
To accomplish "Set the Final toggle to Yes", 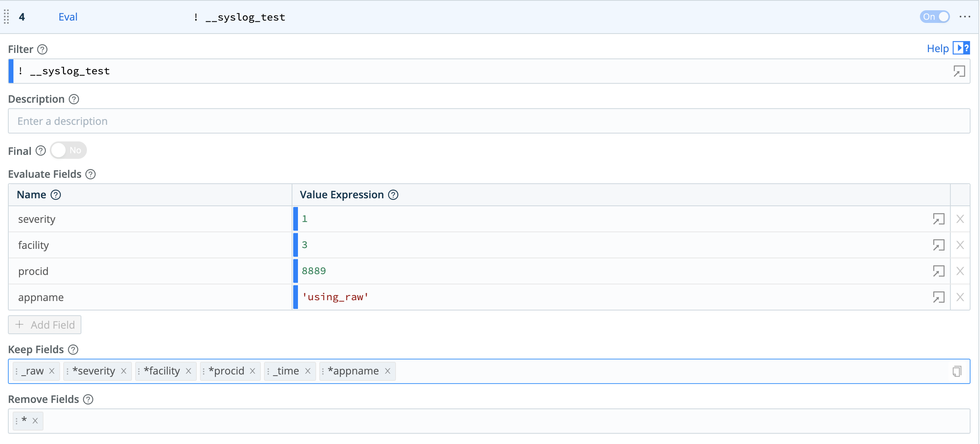I will (68, 150).
